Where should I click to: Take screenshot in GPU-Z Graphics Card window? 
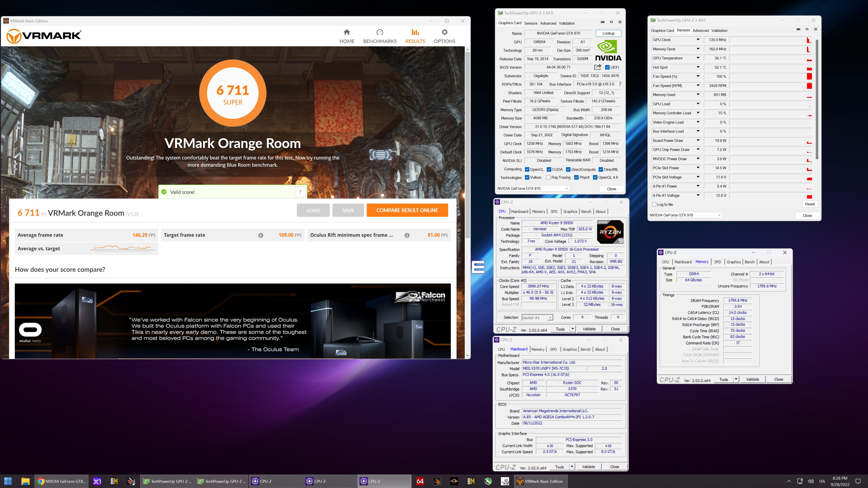[603, 22]
